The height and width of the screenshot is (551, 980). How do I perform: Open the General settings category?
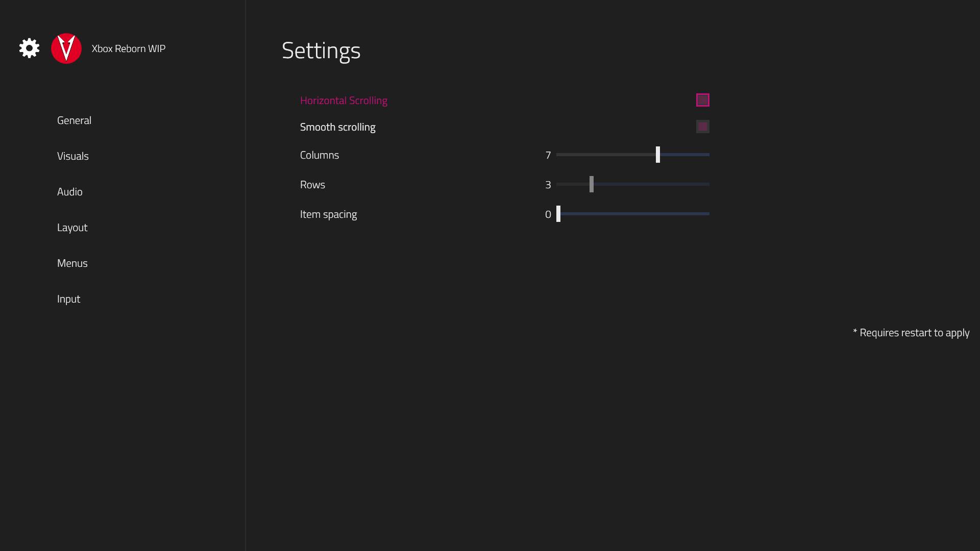point(74,120)
